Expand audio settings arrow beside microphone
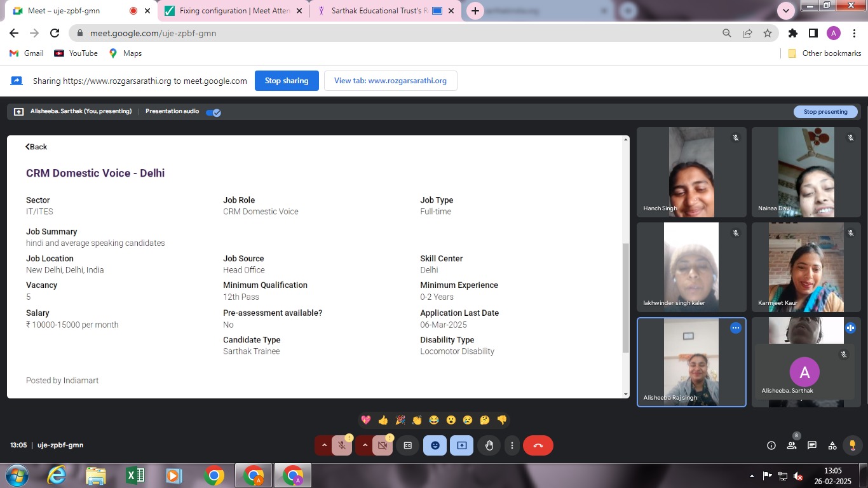Image resolution: width=868 pixels, height=488 pixels. 324,445
